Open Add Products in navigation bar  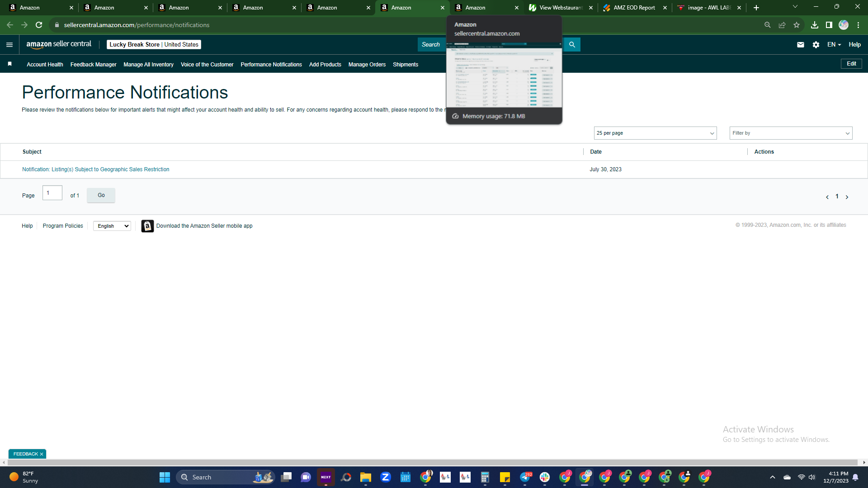325,65
